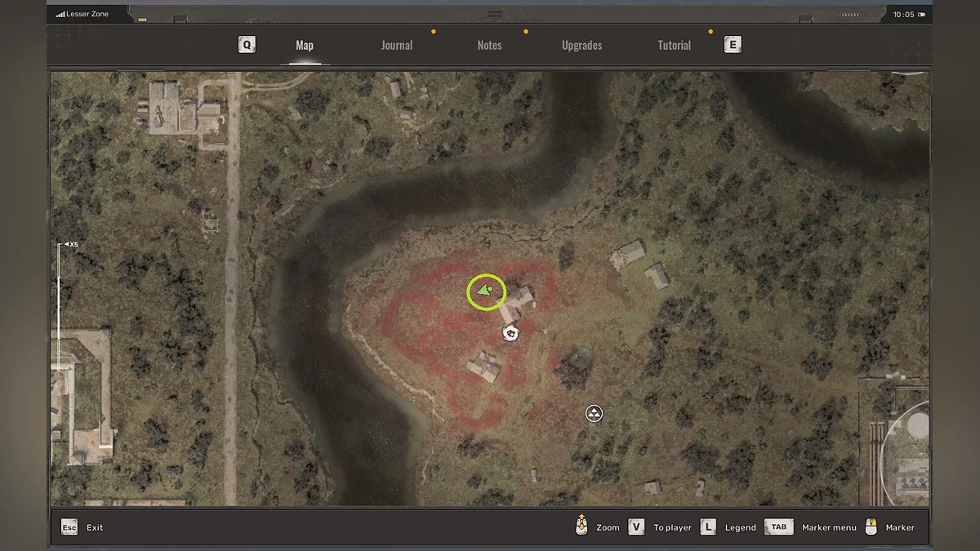Click the Tutorial notification dot
The height and width of the screenshot is (551, 980).
pos(710,32)
